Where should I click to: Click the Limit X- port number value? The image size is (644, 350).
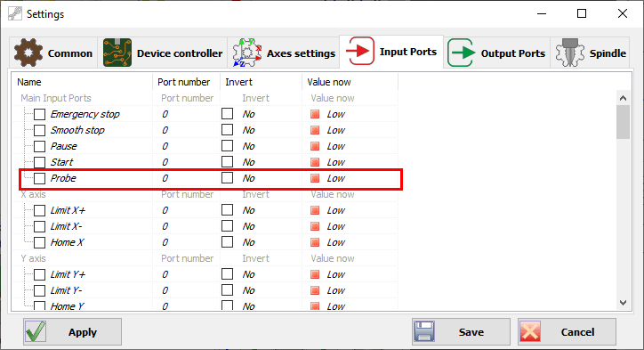coord(165,226)
